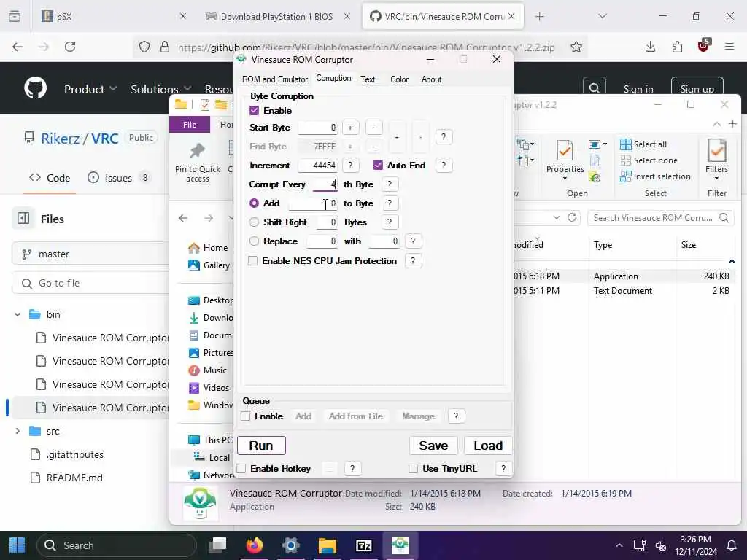Open help for Auto End option
Screen dimensions: 747x560
click(444, 166)
